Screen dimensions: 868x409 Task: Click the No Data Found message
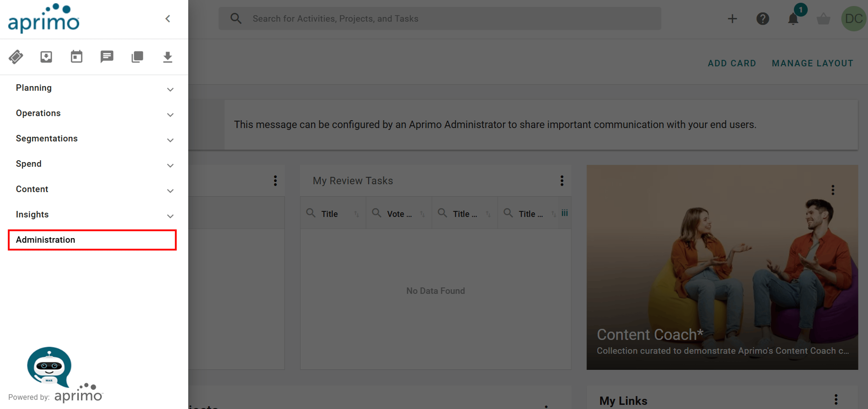coord(435,291)
